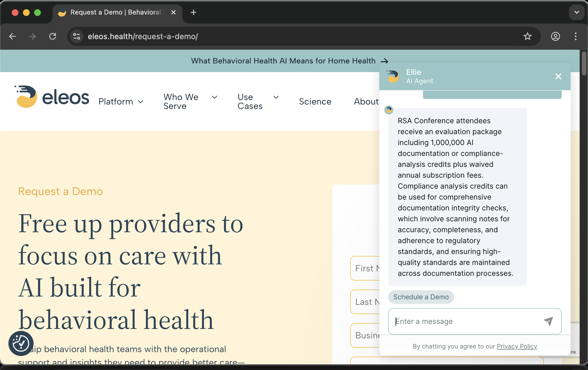Open site permissions icon in address bar
588x370 pixels.
pos(76,36)
